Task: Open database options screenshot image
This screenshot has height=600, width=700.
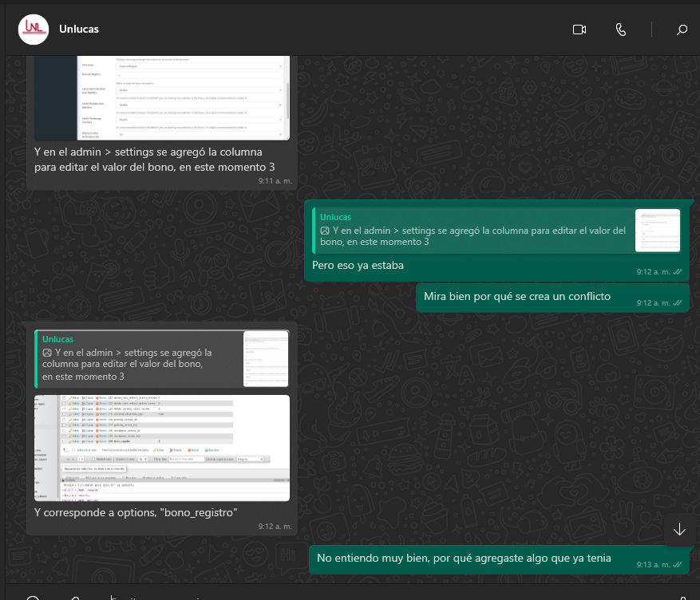Action: [162, 448]
